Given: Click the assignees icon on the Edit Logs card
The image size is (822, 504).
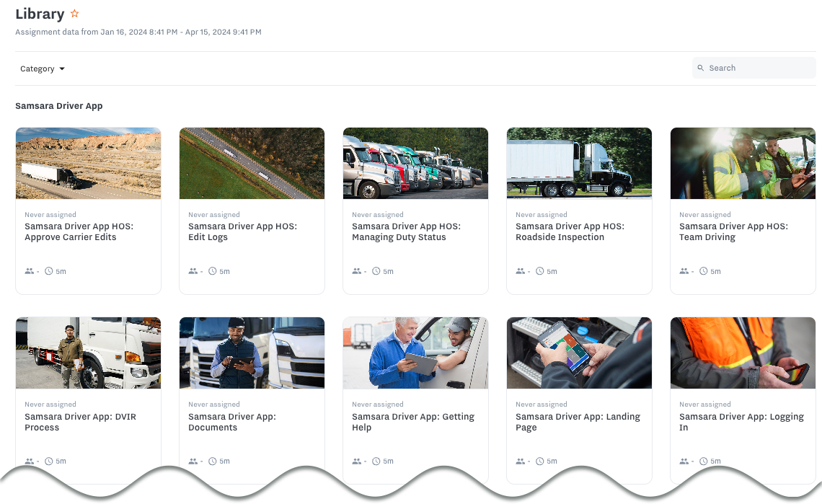Looking at the screenshot, I should [x=192, y=271].
